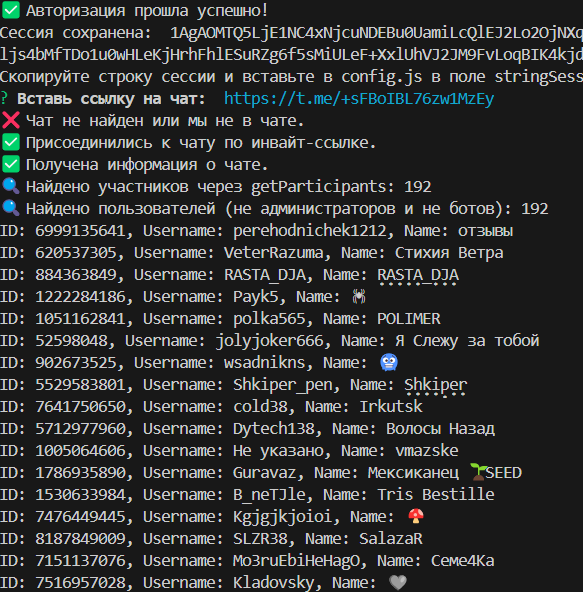Click the blue face emoji in the wsadnikns row
This screenshot has height=592, width=583.
tap(389, 362)
